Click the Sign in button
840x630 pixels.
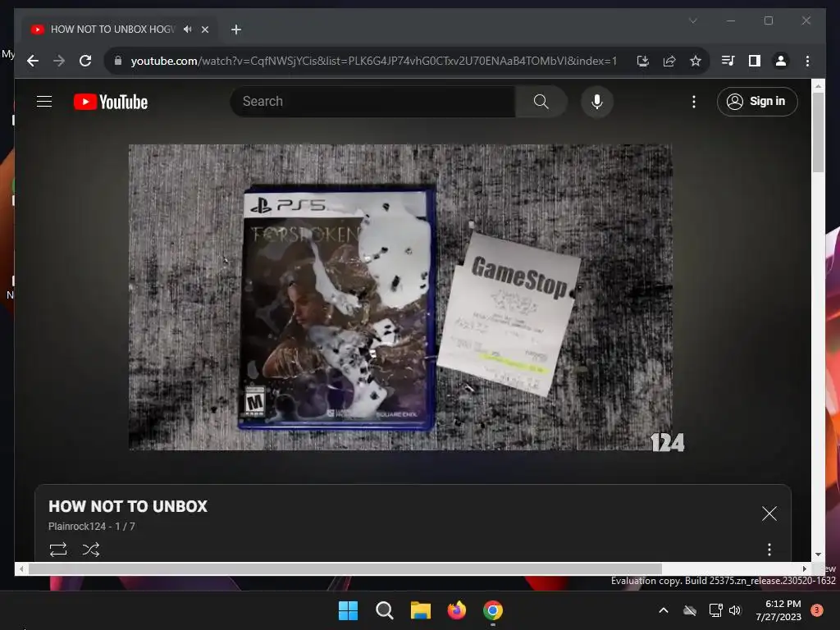coord(757,101)
